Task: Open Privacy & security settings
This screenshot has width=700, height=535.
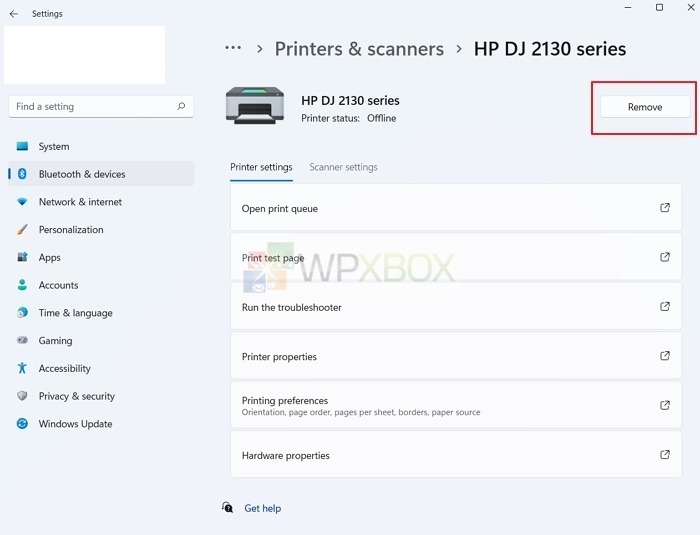Action: tap(101, 396)
